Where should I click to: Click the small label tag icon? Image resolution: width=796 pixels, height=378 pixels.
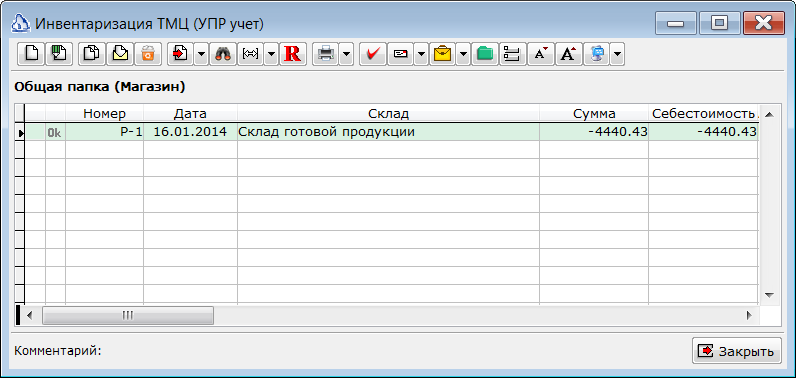[401, 53]
